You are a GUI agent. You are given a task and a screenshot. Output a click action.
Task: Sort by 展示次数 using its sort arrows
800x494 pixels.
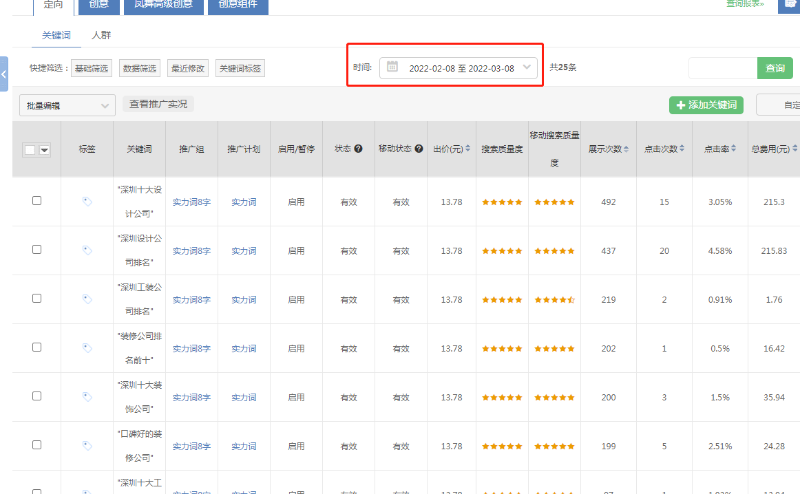(x=628, y=149)
